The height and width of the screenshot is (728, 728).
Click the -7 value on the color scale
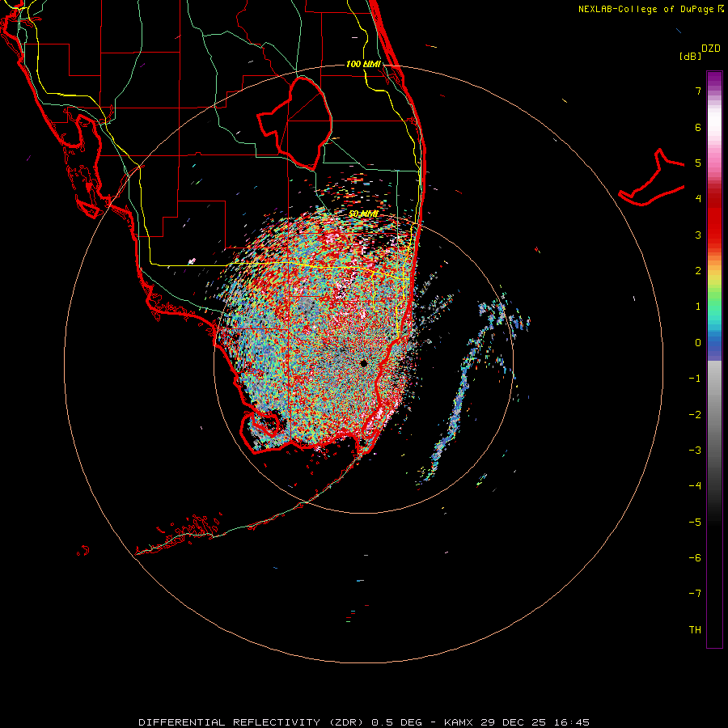(695, 594)
